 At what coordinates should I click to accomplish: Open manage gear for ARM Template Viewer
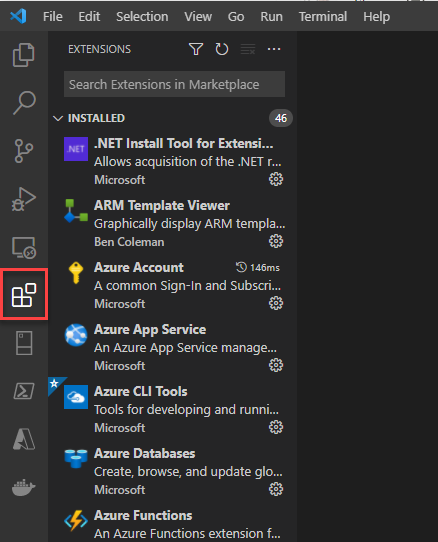point(276,241)
